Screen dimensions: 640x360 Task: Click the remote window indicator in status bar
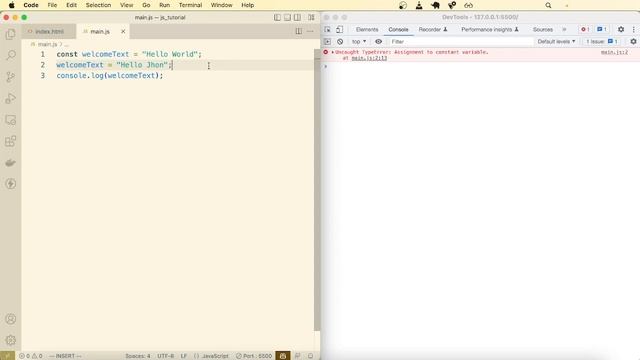7,356
